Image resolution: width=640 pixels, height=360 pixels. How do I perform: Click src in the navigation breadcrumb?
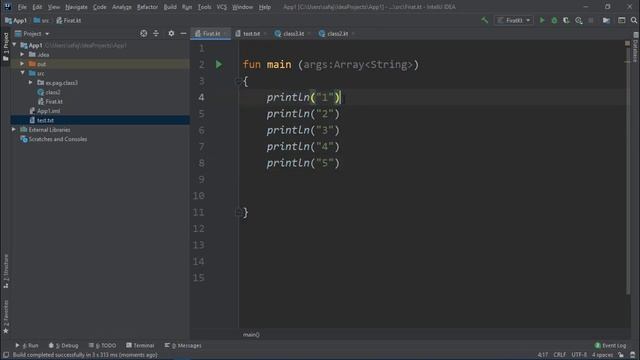(41, 20)
